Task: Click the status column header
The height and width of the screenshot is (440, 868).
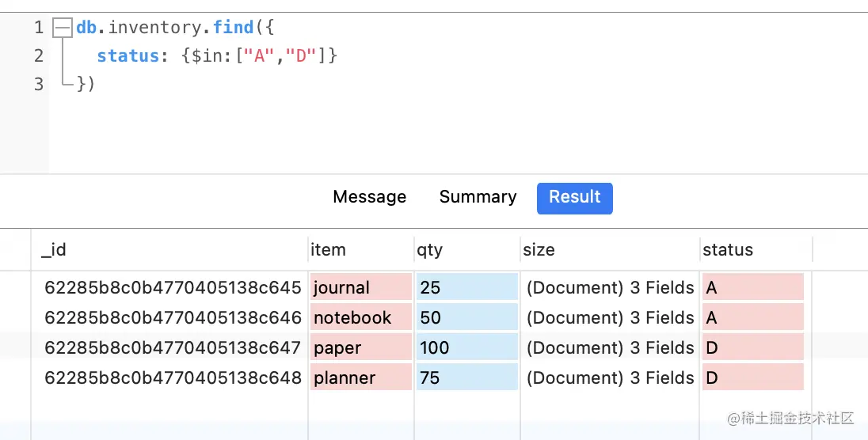Action: 728,250
